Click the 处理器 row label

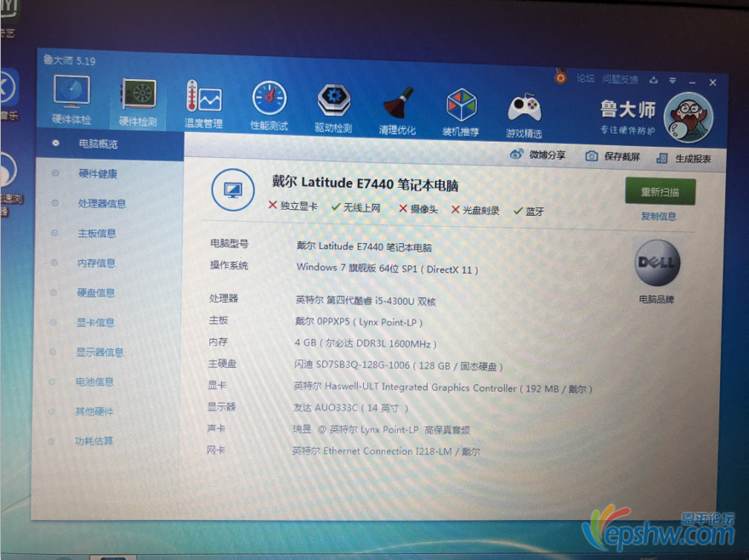pyautogui.click(x=224, y=298)
